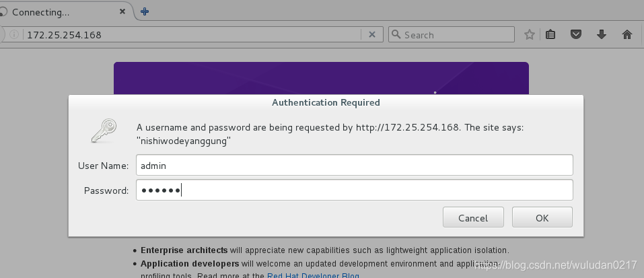Bookmark this page using star icon
The width and height of the screenshot is (644, 278).
point(530,35)
